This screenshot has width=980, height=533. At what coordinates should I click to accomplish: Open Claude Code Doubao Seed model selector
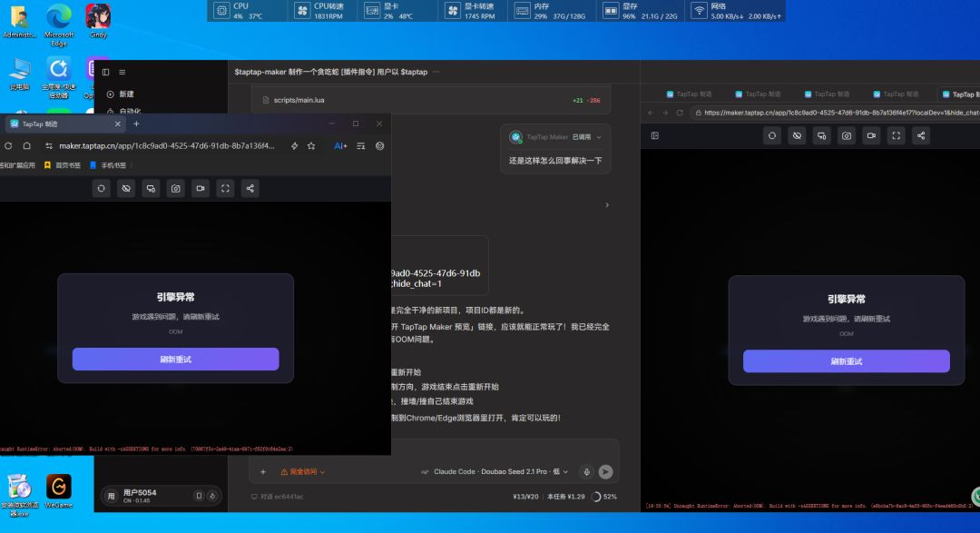coord(495,471)
